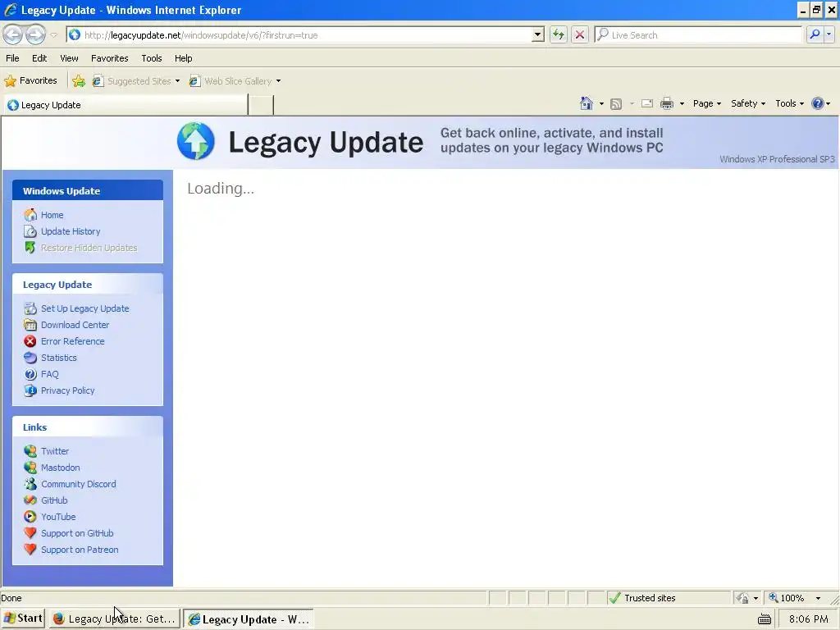840x630 pixels.
Task: Click the Protected Mode status icon
Action: tap(742, 598)
